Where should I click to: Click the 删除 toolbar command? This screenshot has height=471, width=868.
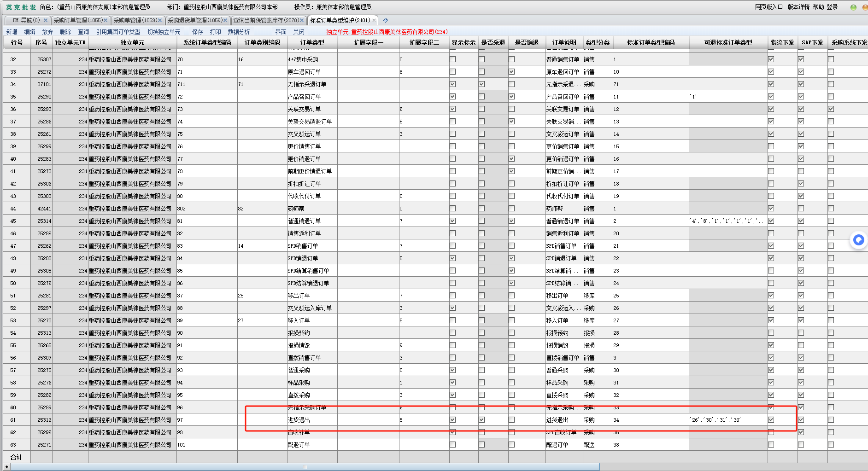pyautogui.click(x=65, y=32)
